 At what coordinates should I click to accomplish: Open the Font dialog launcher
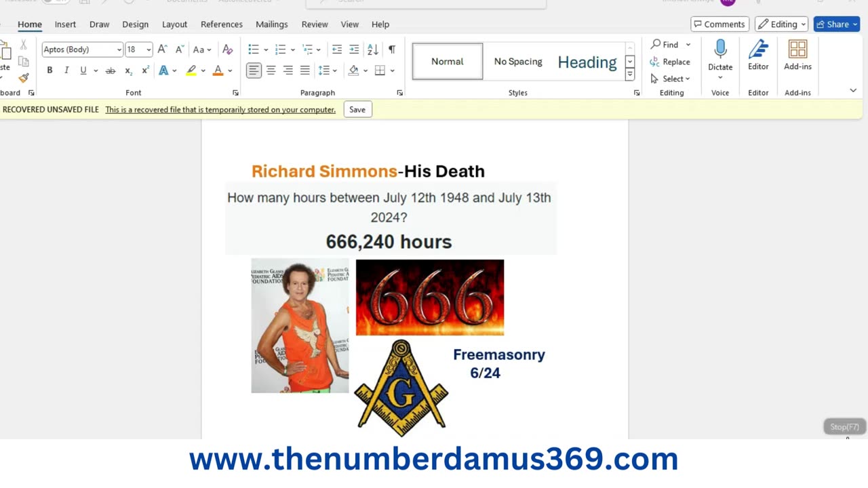pyautogui.click(x=235, y=93)
